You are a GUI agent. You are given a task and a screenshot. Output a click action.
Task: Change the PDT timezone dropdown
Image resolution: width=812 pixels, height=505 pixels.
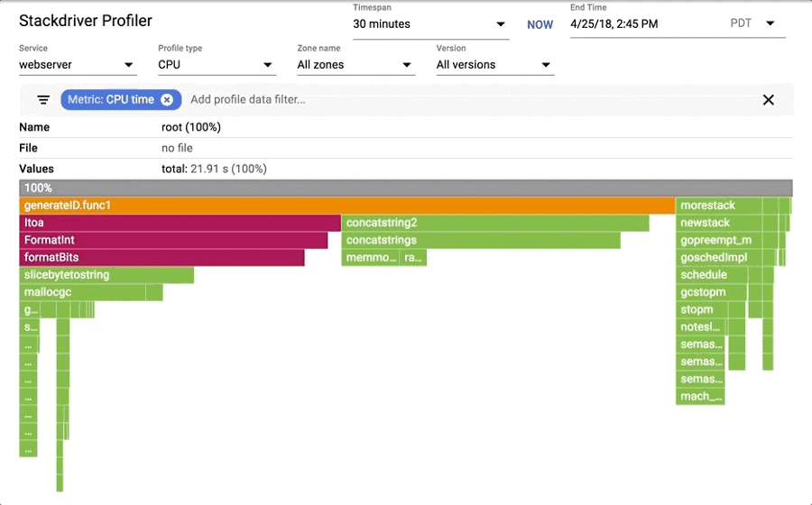tap(753, 23)
